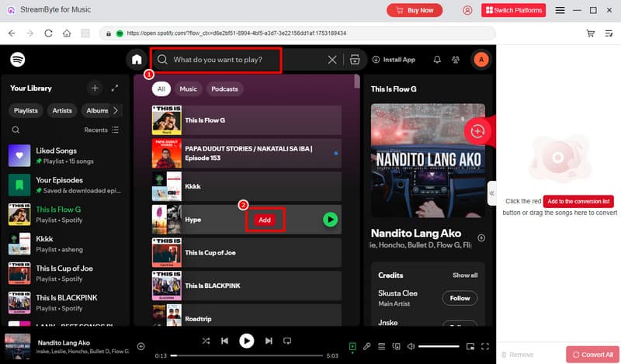Skip to previous track
This screenshot has width=621, height=364.
224,341
